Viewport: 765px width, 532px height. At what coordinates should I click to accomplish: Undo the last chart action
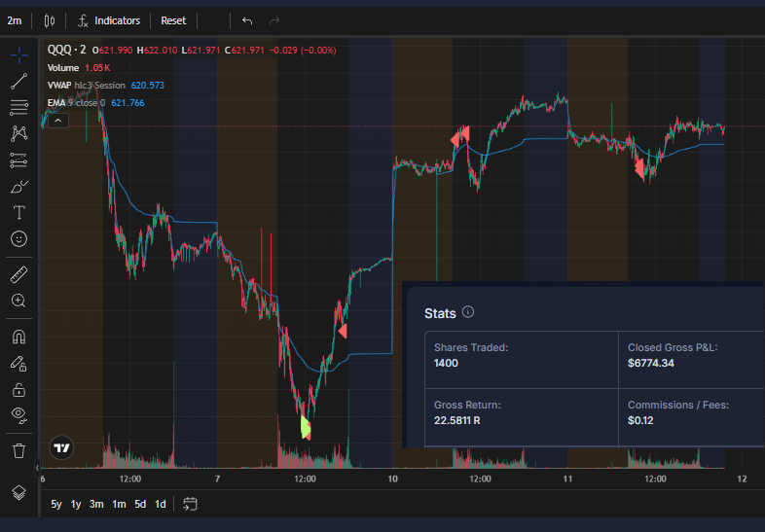tap(247, 21)
